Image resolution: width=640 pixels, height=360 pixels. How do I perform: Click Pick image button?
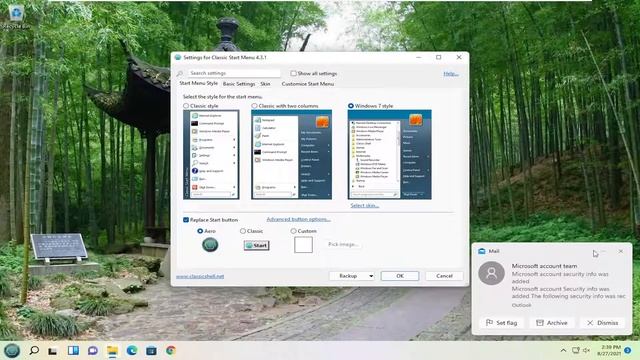(x=343, y=244)
